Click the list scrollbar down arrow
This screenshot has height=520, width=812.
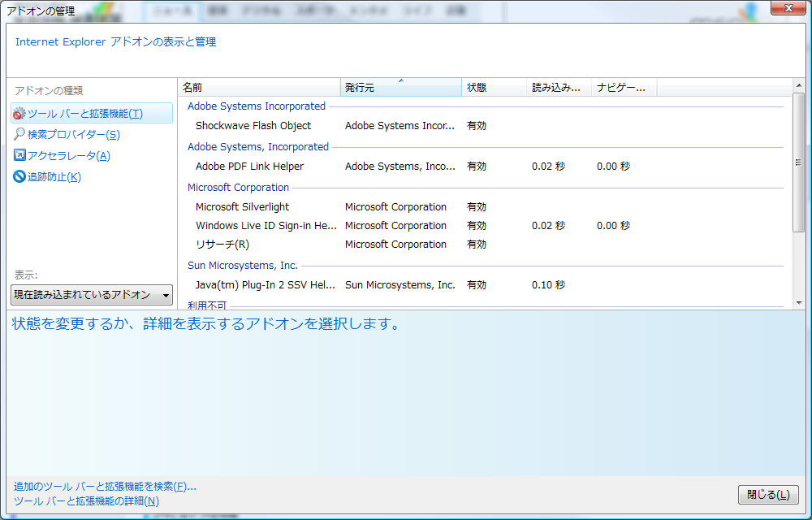click(798, 303)
